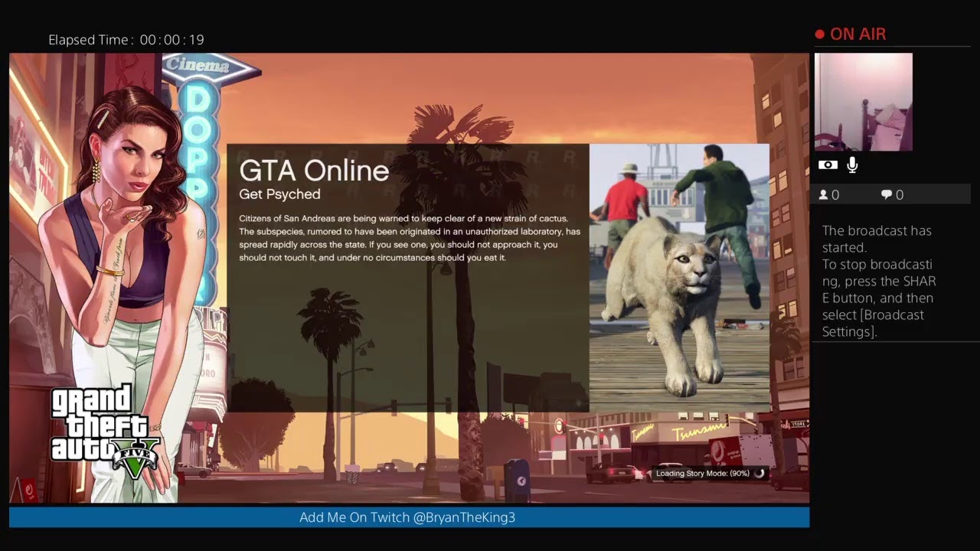Click the 'Add Me On Twitch @BryanTheKing3' banner
The width and height of the screenshot is (980, 551).
pyautogui.click(x=407, y=517)
